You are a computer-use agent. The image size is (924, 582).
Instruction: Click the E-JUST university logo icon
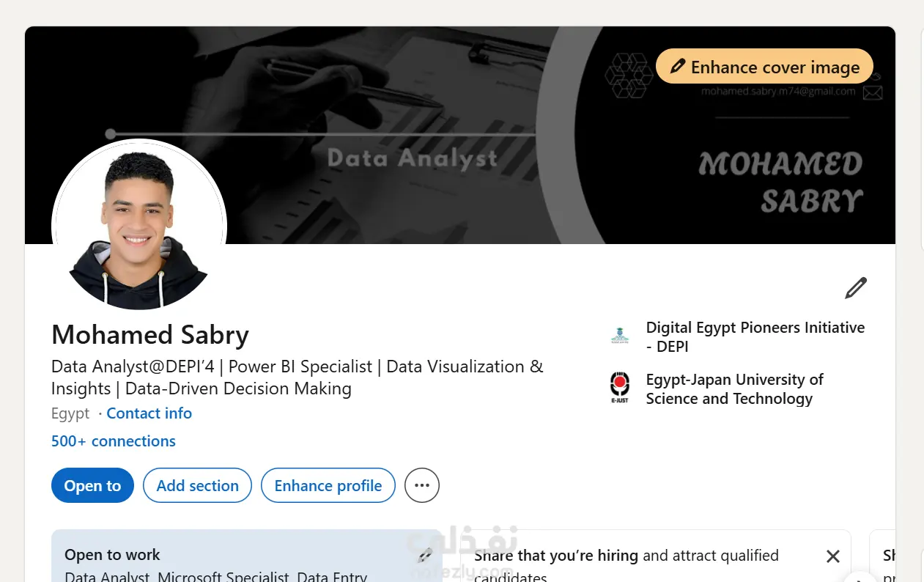point(620,388)
